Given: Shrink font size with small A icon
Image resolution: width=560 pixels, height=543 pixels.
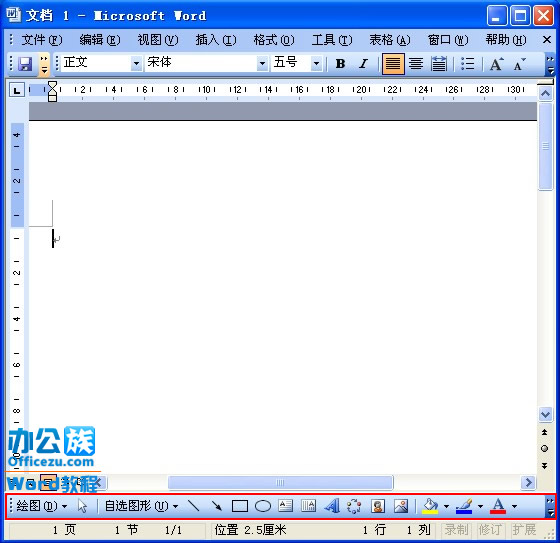Looking at the screenshot, I should tap(519, 64).
